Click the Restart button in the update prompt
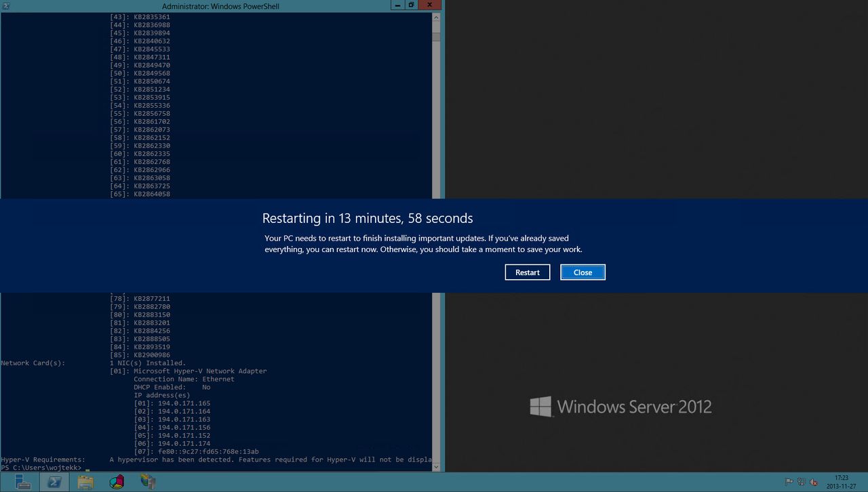The width and height of the screenshot is (868, 492). point(527,272)
